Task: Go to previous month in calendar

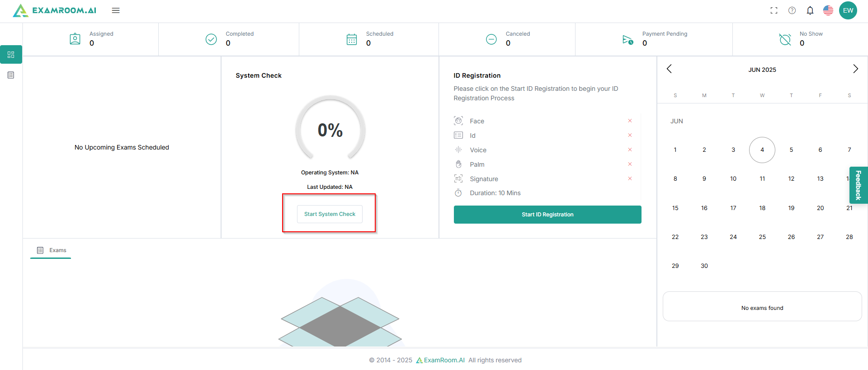Action: pos(670,69)
